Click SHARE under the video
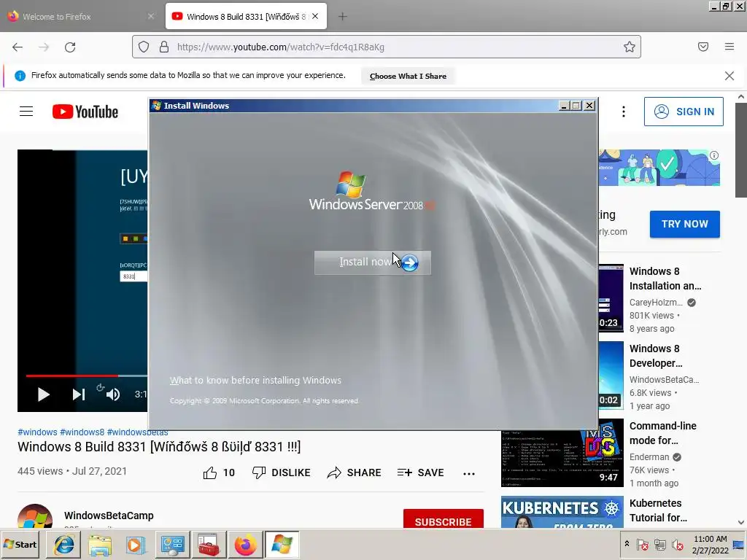Viewport: 747px width, 560px height. click(x=354, y=472)
